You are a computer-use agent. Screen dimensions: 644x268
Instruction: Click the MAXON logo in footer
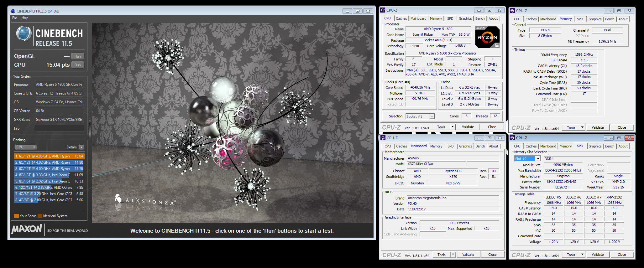click(27, 229)
